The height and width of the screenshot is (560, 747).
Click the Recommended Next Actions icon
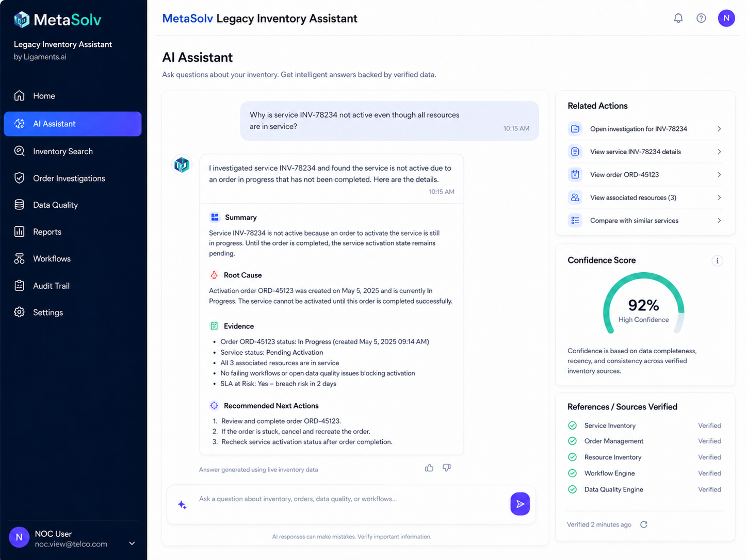[214, 406]
